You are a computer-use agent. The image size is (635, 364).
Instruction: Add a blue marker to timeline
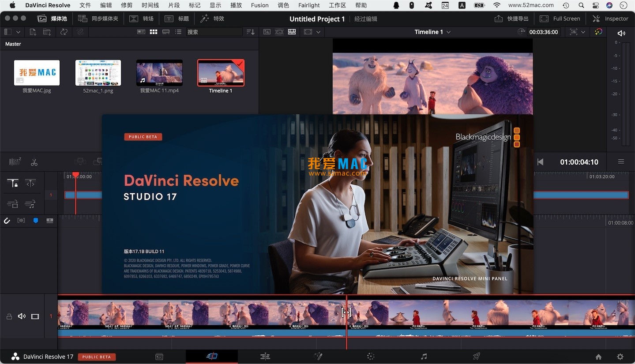coord(36,221)
